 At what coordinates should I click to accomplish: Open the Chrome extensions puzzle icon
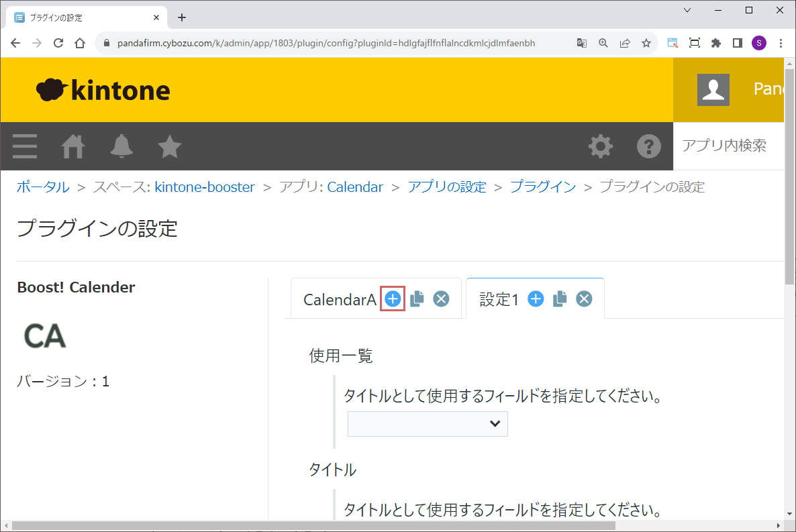[716, 44]
